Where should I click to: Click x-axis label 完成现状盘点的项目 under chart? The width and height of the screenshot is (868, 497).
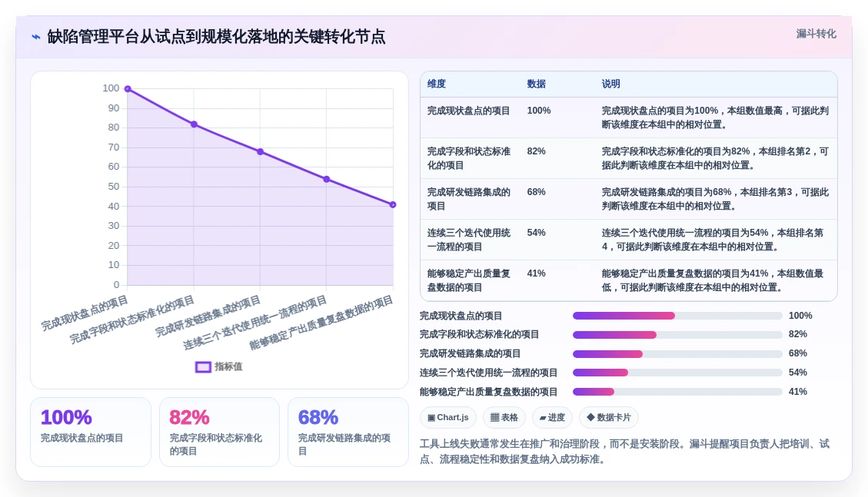85,313
